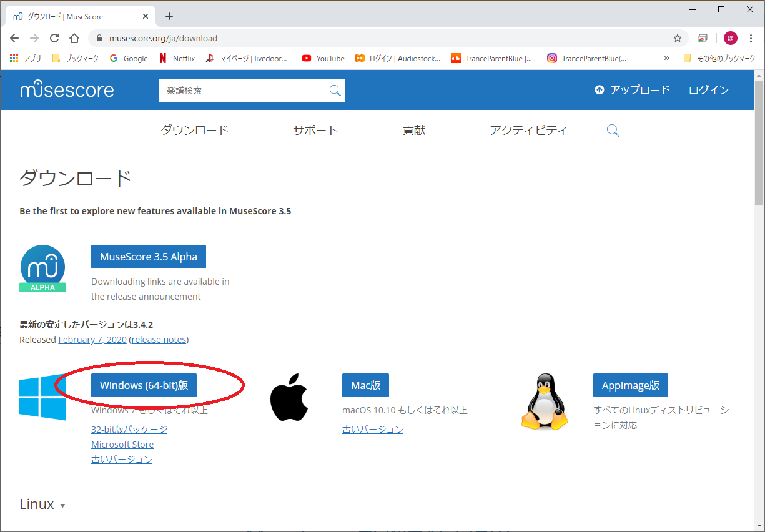Download the Windows (64-bit)版 installer

(x=144, y=385)
